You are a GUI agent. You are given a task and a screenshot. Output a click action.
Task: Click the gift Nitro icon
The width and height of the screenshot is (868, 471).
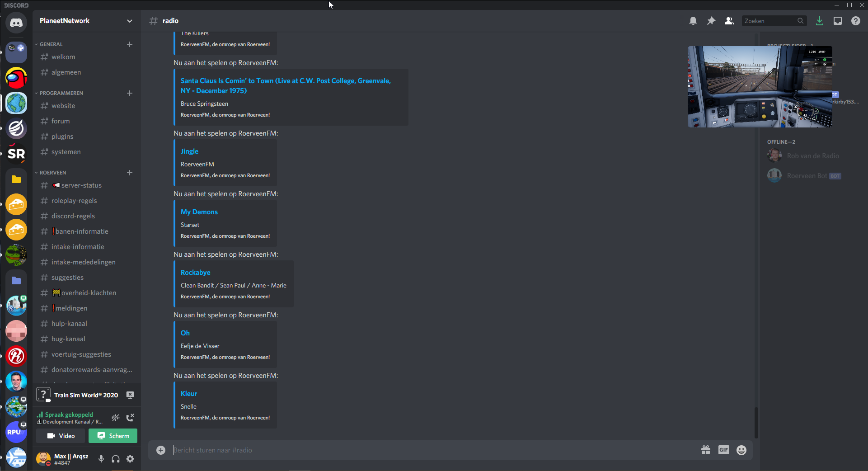705,450
